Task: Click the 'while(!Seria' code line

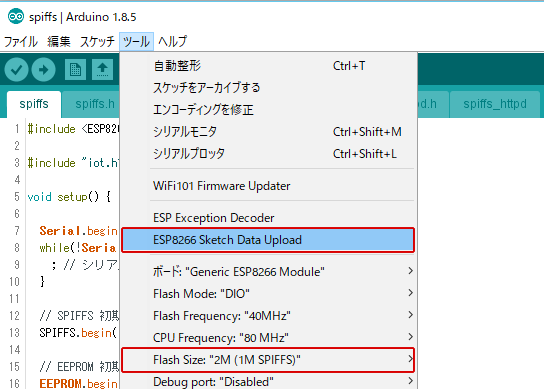Action: 78,248
